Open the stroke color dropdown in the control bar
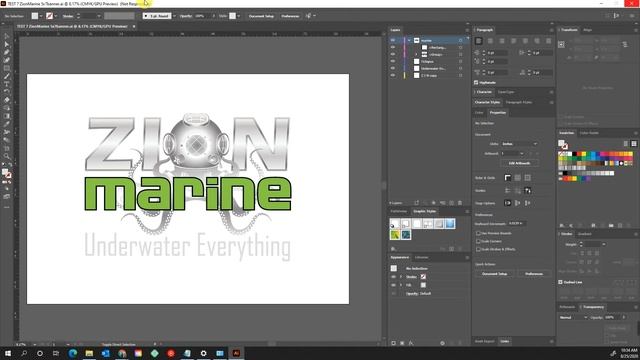Viewport: 640px width, 360px height. coord(56,16)
